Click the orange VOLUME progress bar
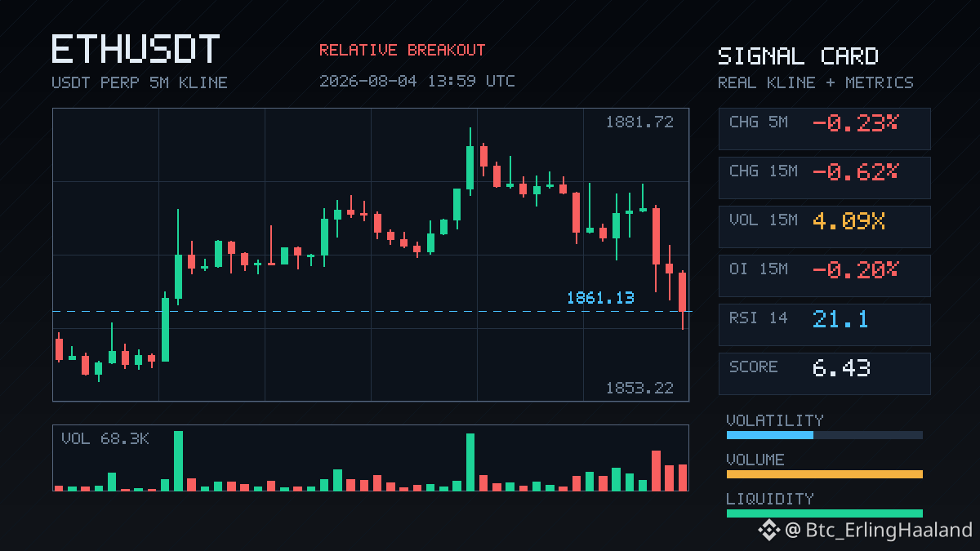 pos(824,474)
